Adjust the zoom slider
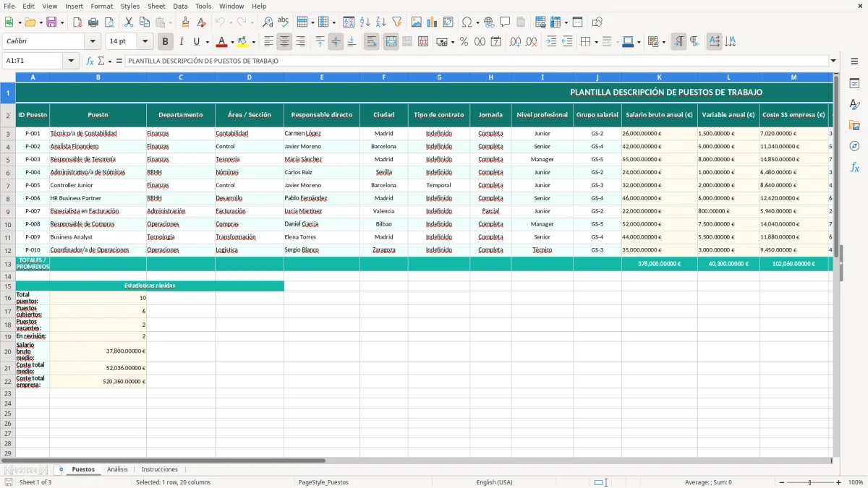Image resolution: width=868 pixels, height=488 pixels. (x=809, y=482)
